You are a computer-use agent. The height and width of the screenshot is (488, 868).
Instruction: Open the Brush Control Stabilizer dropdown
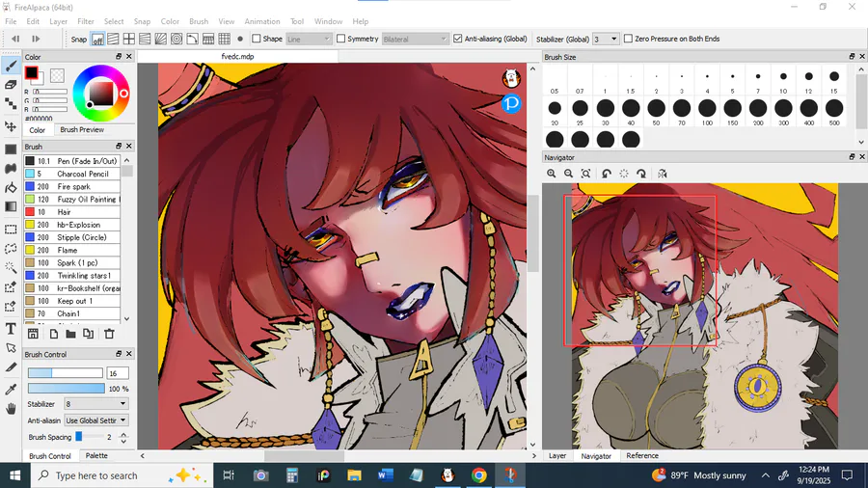coord(95,404)
